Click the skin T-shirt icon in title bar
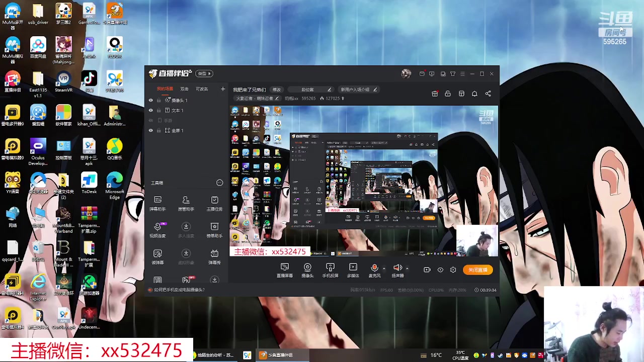The image size is (644, 362). pos(453,74)
